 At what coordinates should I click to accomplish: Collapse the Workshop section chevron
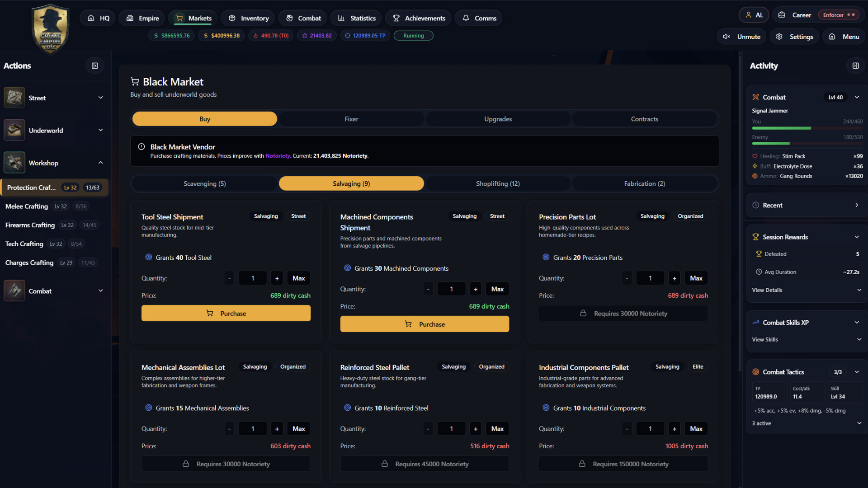pos(100,163)
